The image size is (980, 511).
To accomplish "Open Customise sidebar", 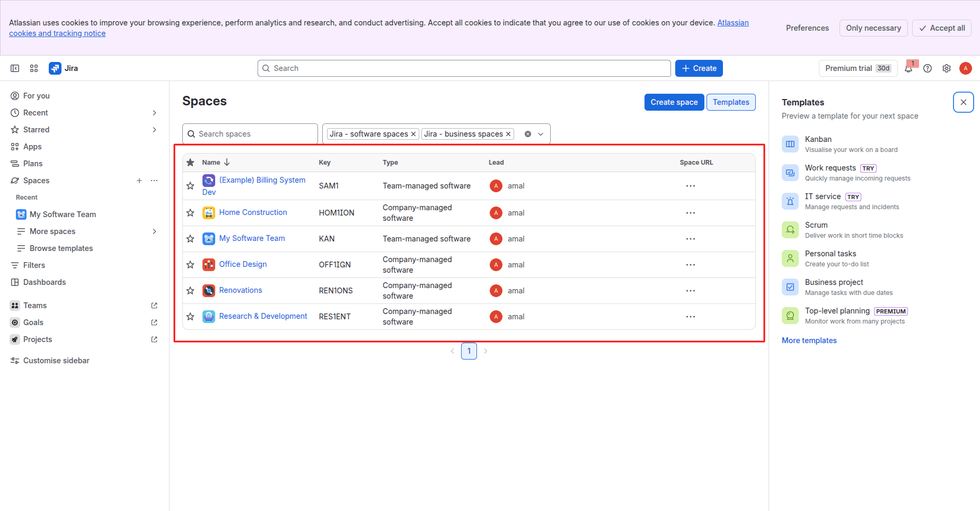I will [x=84, y=361].
